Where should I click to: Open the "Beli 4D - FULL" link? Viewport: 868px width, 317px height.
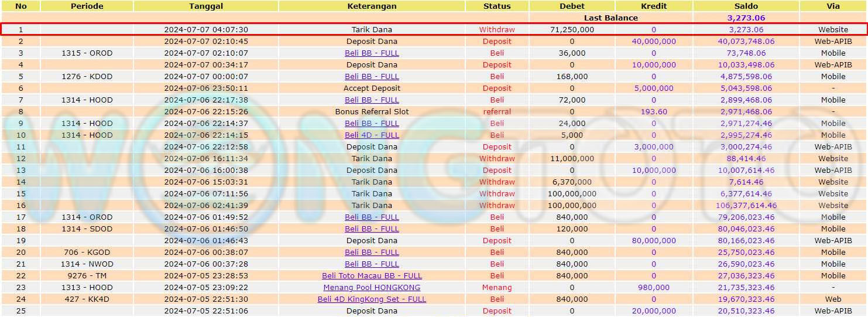(x=372, y=135)
